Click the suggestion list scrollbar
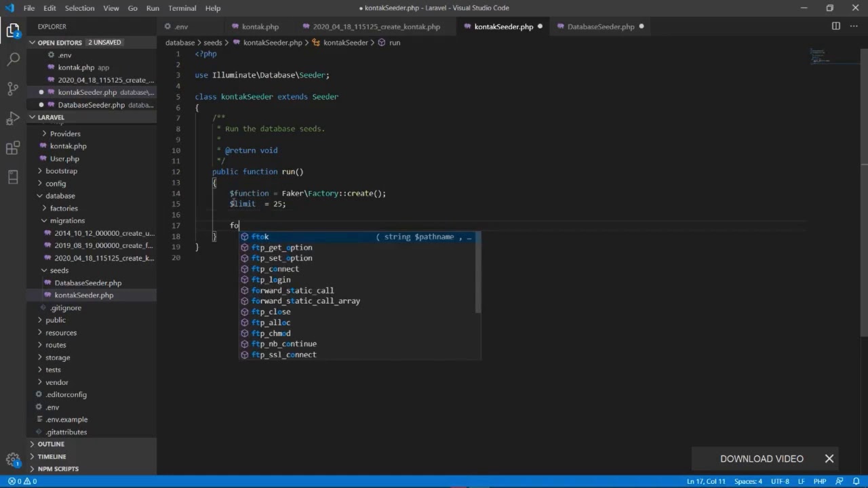 (x=478, y=272)
